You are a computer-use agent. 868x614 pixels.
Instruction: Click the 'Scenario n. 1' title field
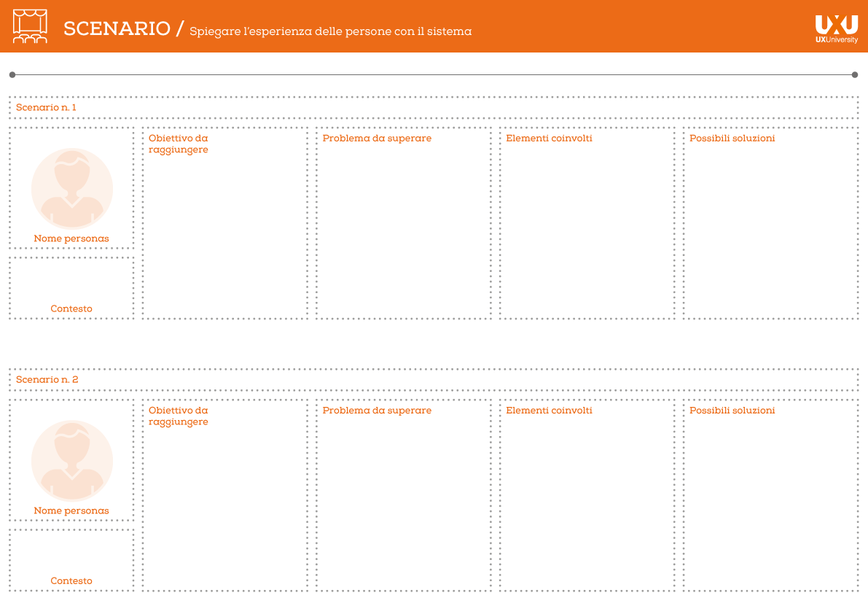[x=433, y=108]
